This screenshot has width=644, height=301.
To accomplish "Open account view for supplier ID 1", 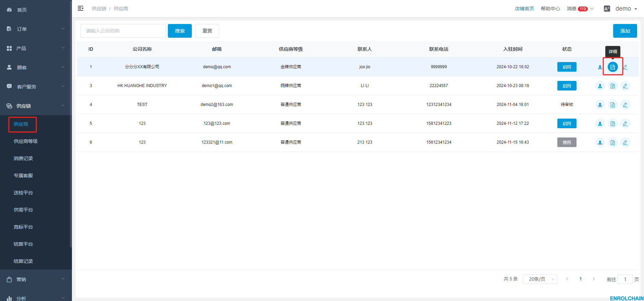I will 600,67.
